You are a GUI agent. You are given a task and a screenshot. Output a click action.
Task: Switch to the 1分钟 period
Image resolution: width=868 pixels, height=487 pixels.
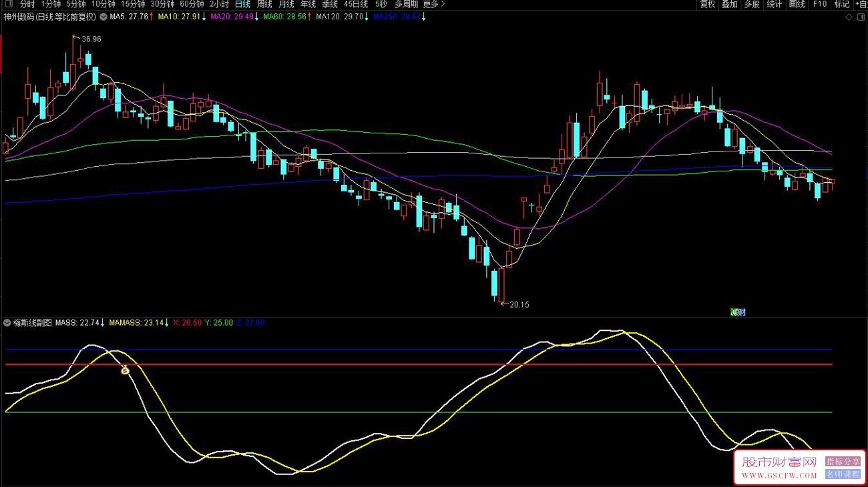[51, 4]
